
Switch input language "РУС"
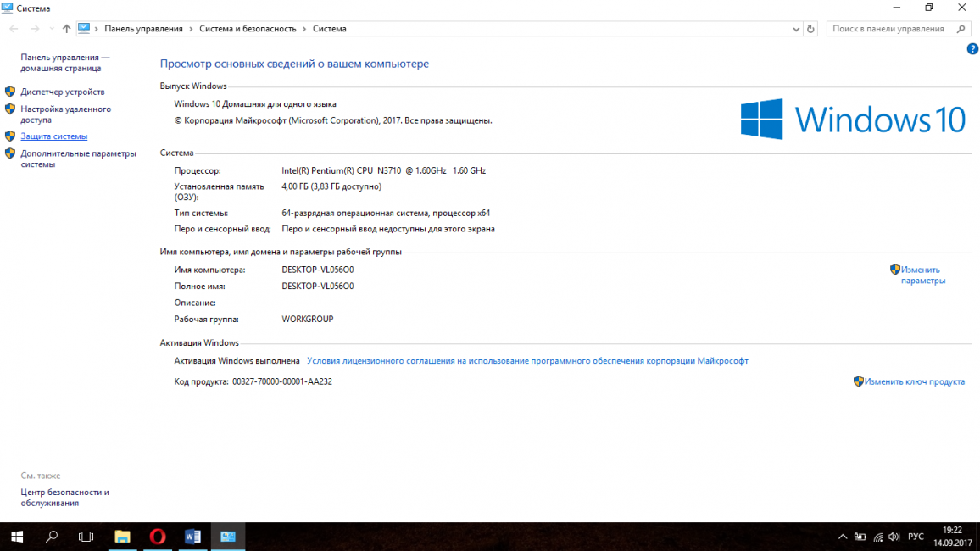[x=916, y=537]
